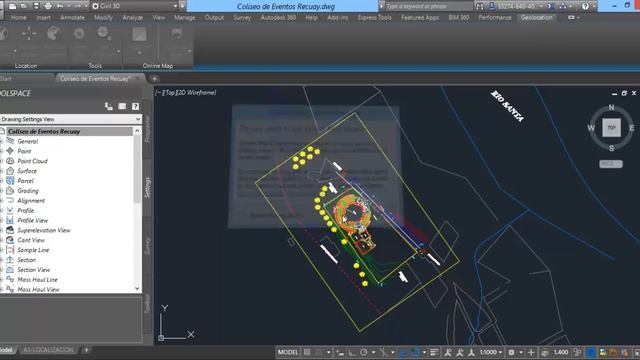Select the Profile View tree item
640x360 pixels.
click(x=33, y=220)
